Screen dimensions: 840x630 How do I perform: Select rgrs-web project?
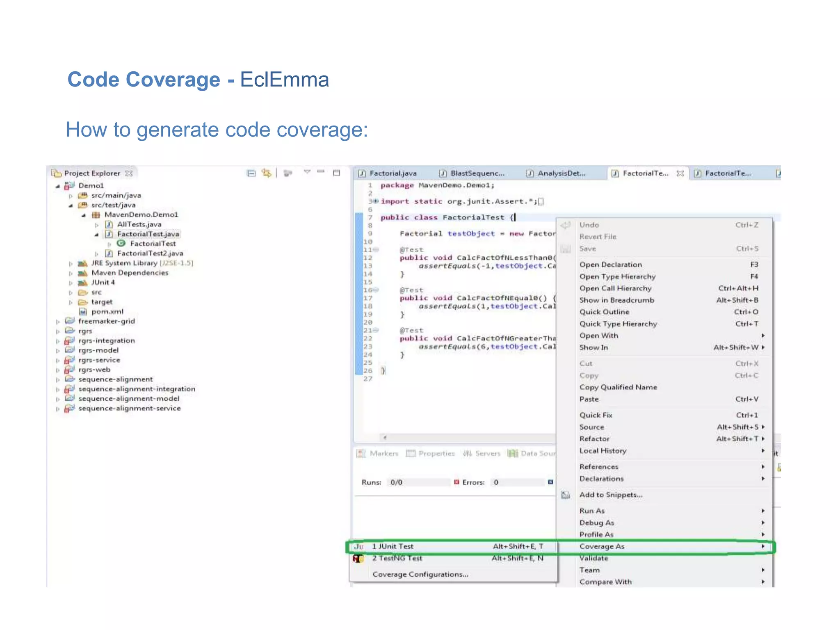pyautogui.click(x=94, y=370)
